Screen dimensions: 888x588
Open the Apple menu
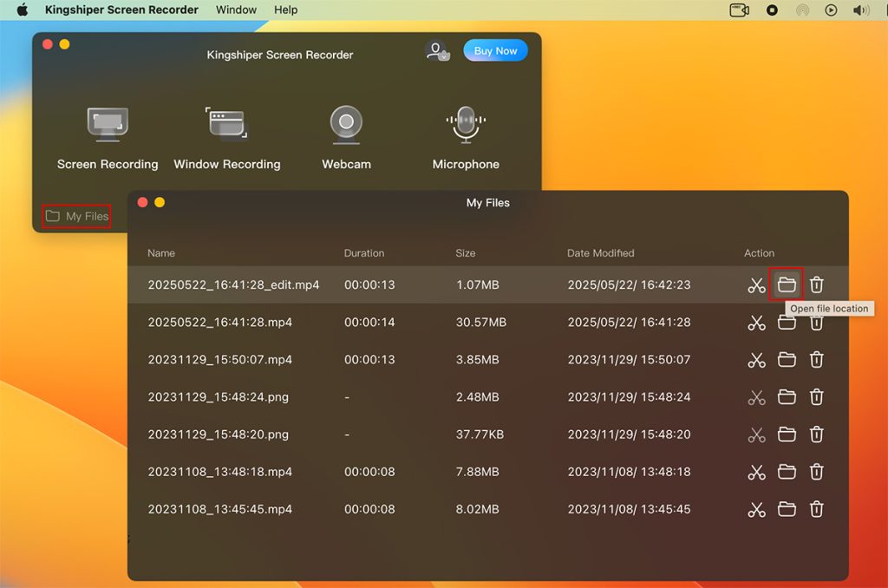(x=22, y=10)
